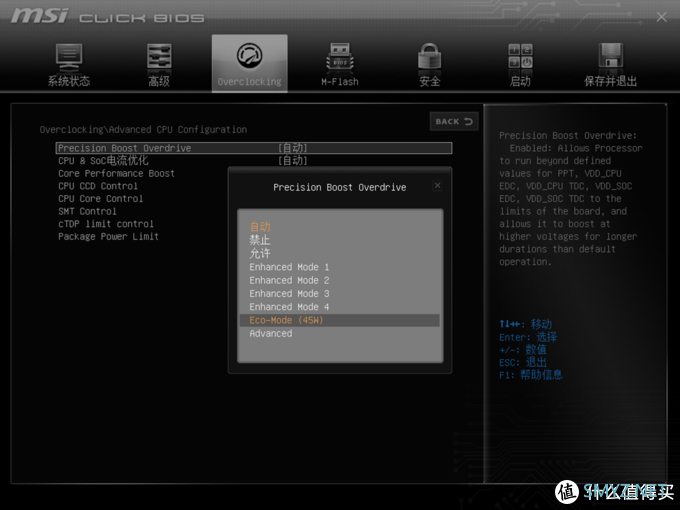
Task: Open the 高级 settings icon
Action: pyautogui.click(x=159, y=56)
